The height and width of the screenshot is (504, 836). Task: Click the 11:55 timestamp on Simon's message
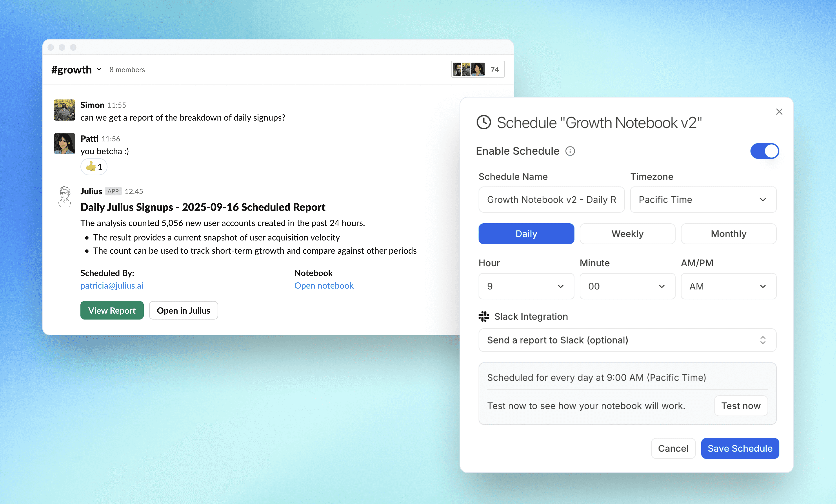tap(117, 105)
